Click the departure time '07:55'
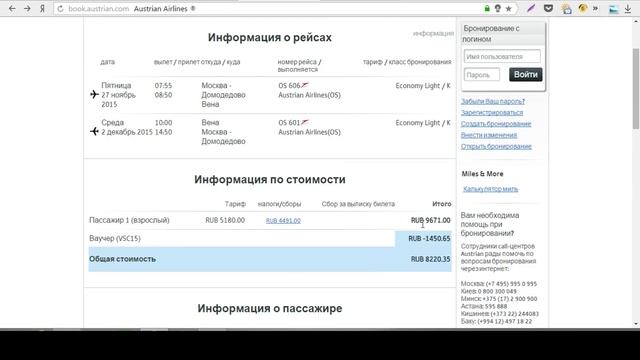Image resolution: width=640 pixels, height=360 pixels. coord(163,86)
